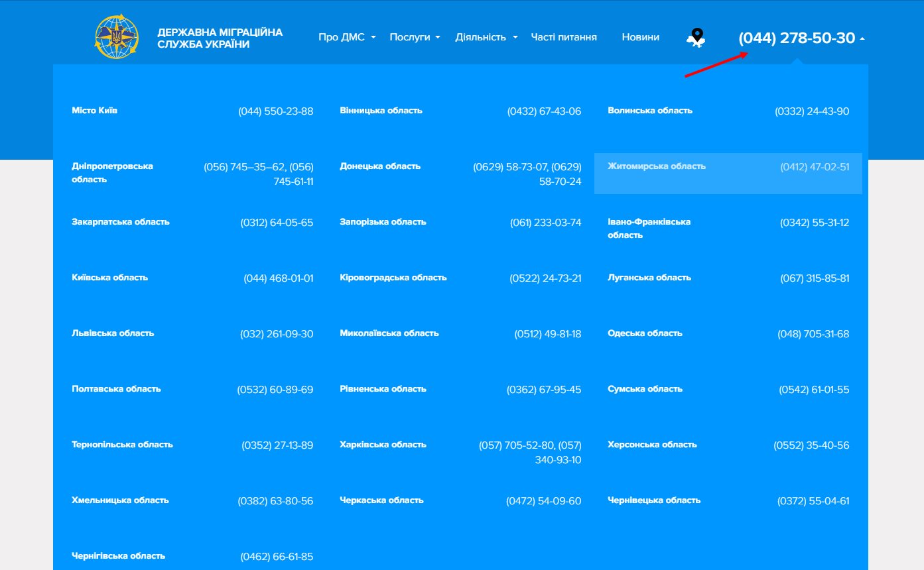
Task: Open the Часті питання menu item
Action: 564,37
